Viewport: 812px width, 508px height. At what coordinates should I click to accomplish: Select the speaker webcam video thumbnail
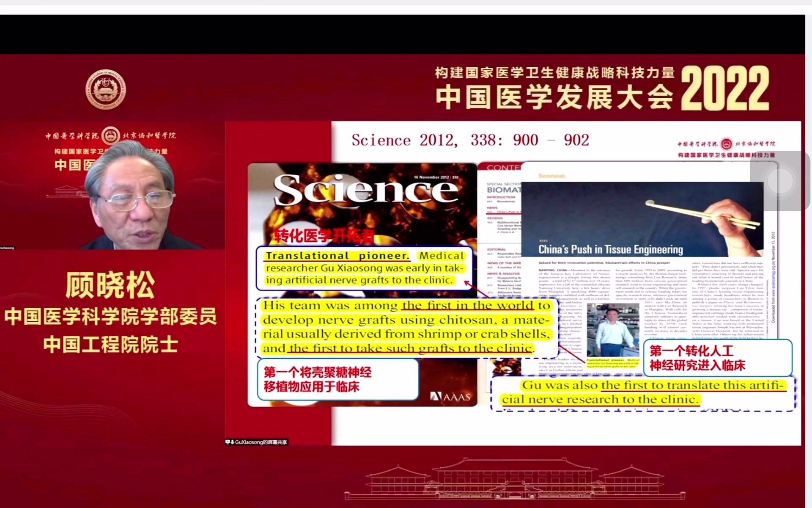(112, 185)
